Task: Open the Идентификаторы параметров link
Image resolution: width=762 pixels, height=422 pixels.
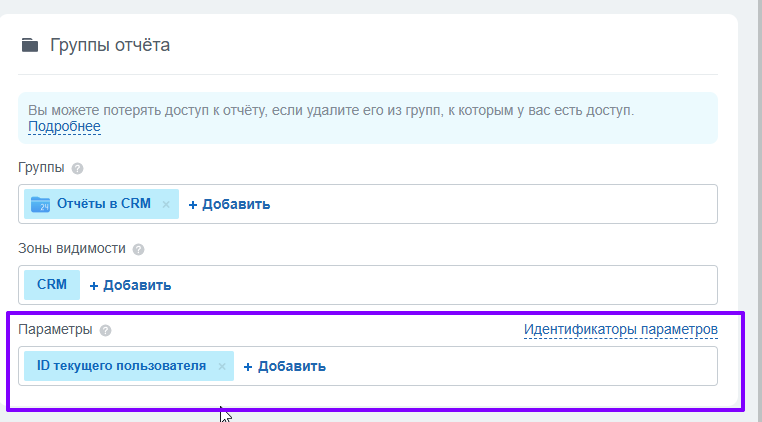Action: pyautogui.click(x=620, y=329)
